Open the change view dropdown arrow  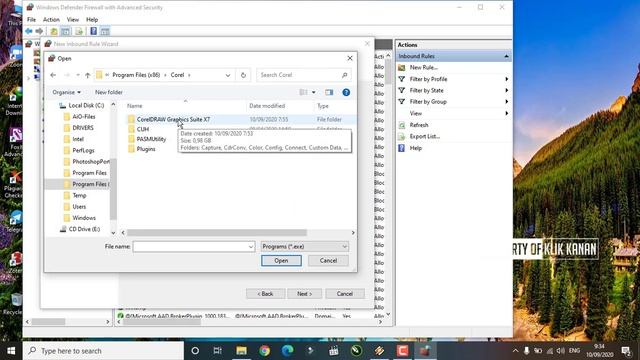pyautogui.click(x=313, y=92)
